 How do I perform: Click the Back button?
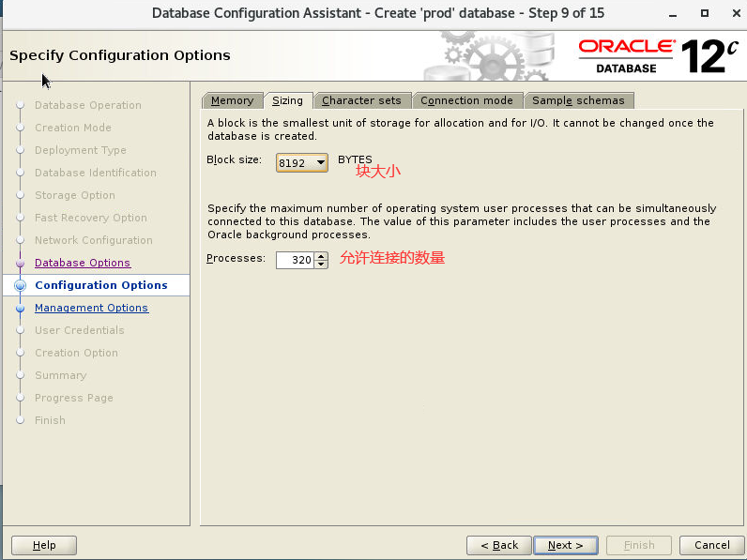coord(499,545)
